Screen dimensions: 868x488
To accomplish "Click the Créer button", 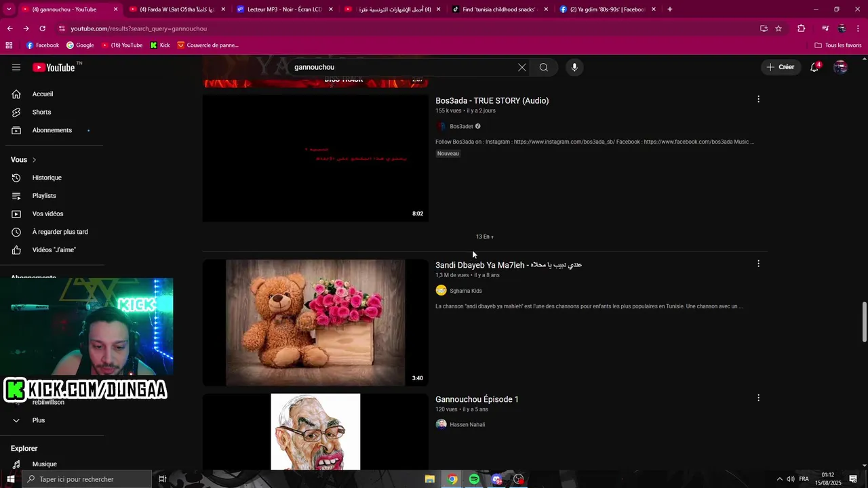I will (781, 67).
